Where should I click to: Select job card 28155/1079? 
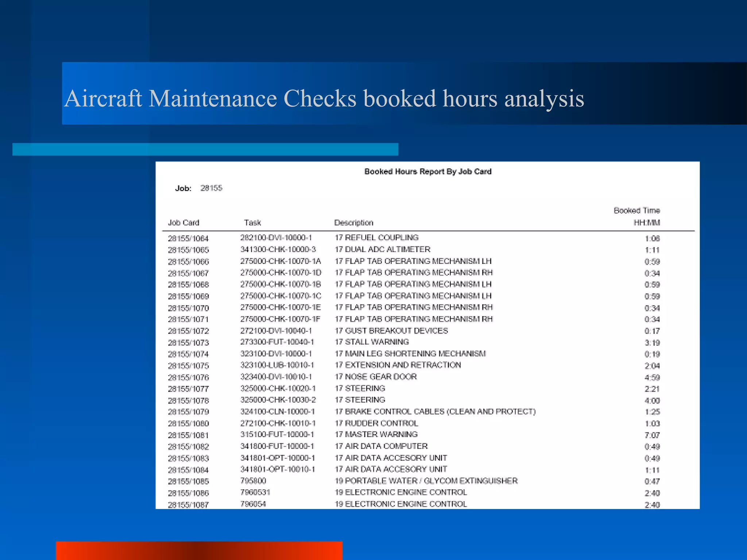click(188, 412)
